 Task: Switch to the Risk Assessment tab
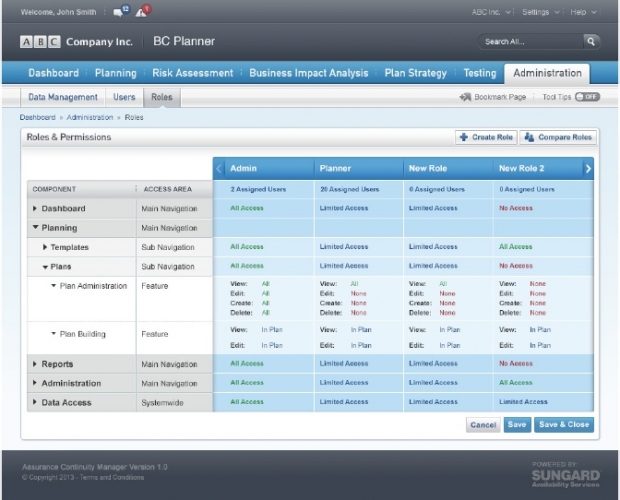click(192, 73)
